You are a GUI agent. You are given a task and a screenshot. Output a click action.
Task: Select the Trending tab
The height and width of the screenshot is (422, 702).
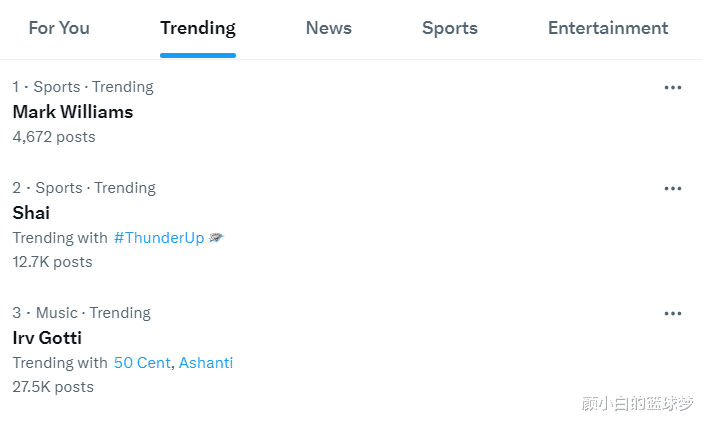click(198, 29)
